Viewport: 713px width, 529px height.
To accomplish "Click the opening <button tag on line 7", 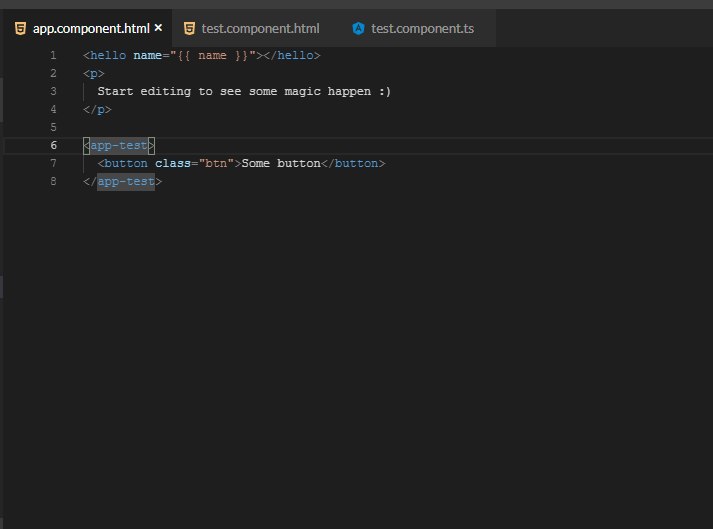I will [x=122, y=163].
